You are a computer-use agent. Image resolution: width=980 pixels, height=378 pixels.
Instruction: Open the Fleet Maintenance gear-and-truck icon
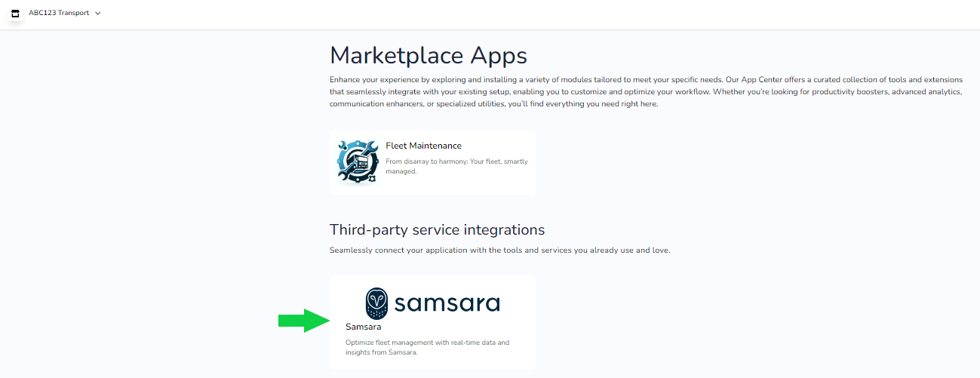pyautogui.click(x=358, y=163)
